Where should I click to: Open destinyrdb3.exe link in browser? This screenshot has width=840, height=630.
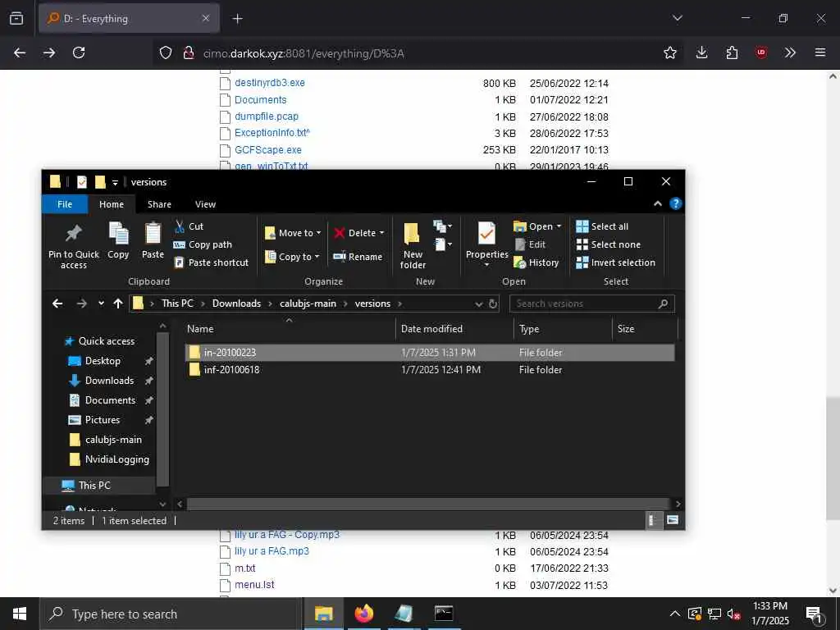point(269,83)
